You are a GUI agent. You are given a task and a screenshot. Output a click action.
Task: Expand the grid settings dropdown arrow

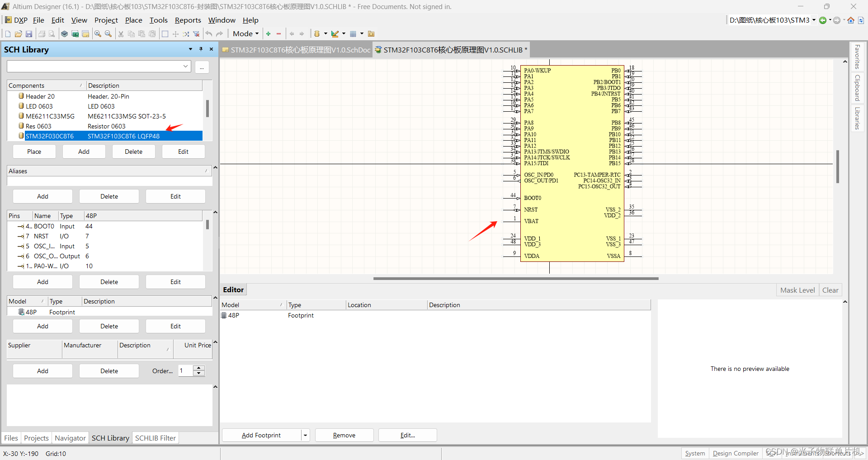[x=362, y=34]
